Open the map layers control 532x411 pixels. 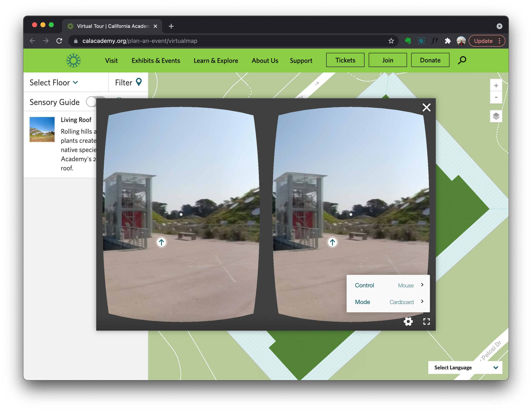tap(496, 116)
